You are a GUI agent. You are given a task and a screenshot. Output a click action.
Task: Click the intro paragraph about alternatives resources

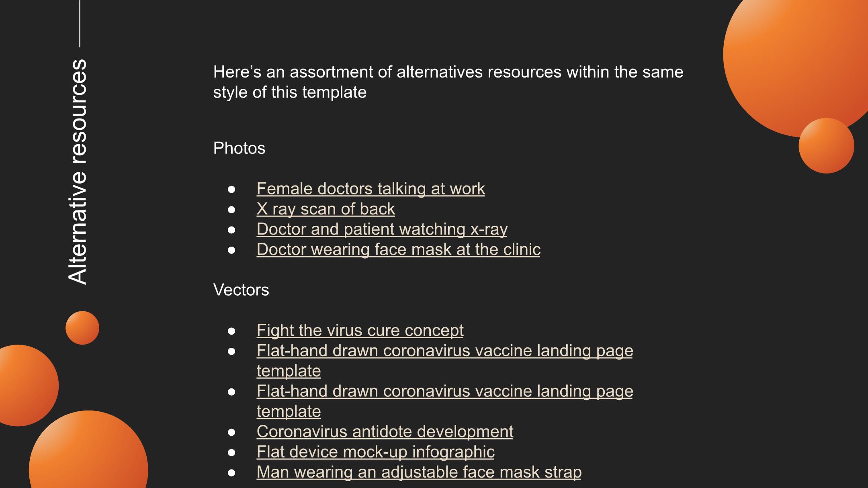tap(448, 82)
